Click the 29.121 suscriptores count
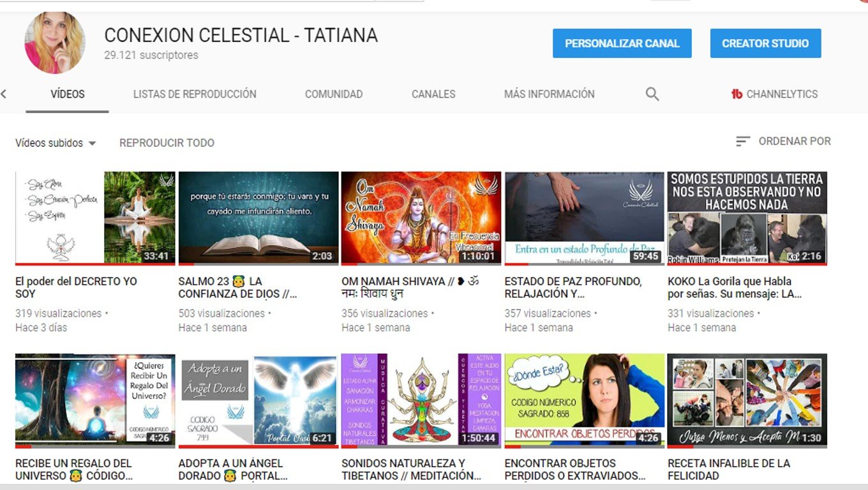Screen dimensions: 868x490 (151, 56)
